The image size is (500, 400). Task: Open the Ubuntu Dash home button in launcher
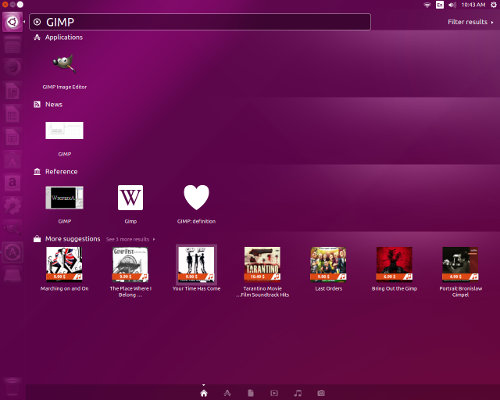[x=12, y=22]
